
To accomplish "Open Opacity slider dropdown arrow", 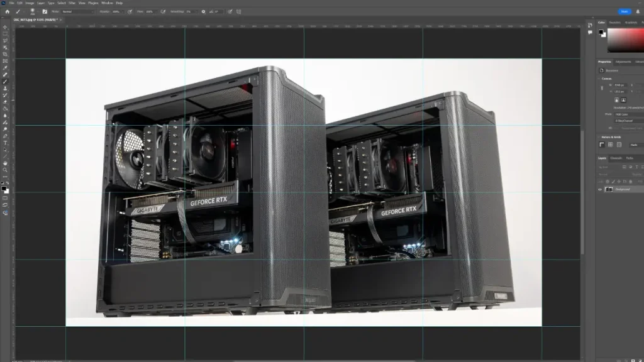I will click(123, 11).
